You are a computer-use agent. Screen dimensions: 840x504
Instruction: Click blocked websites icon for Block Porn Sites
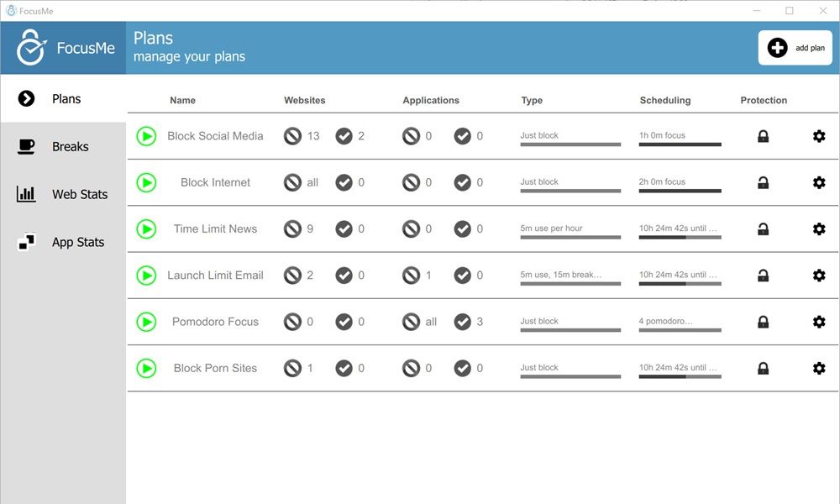coord(292,369)
